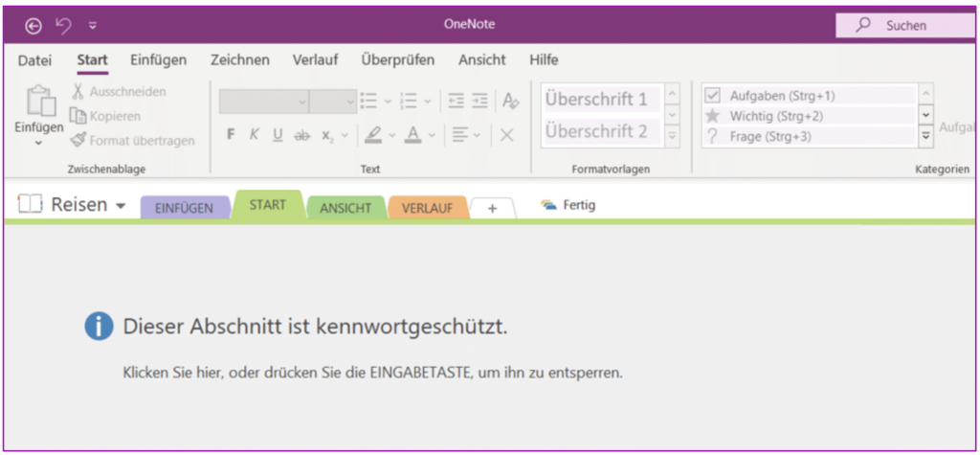Open the Ansicht ribbon tab
This screenshot has height=455, width=980.
tap(482, 60)
